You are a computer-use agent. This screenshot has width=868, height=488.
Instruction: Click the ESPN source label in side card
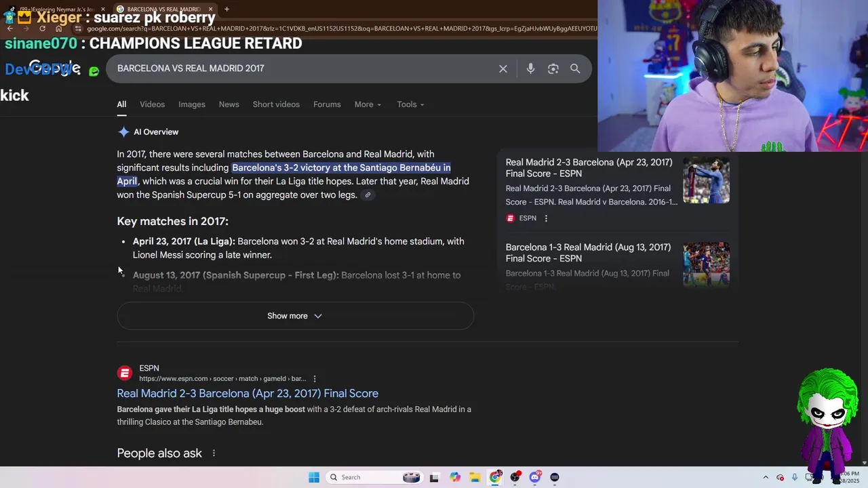click(528, 218)
